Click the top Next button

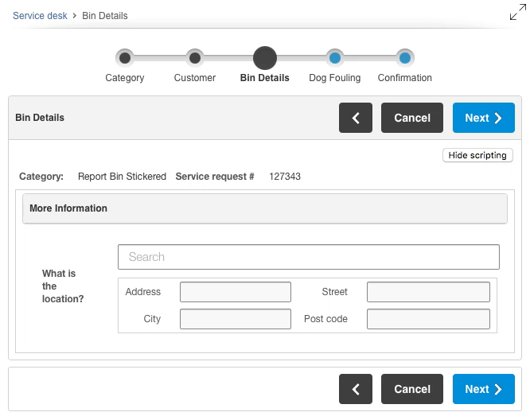(x=484, y=118)
